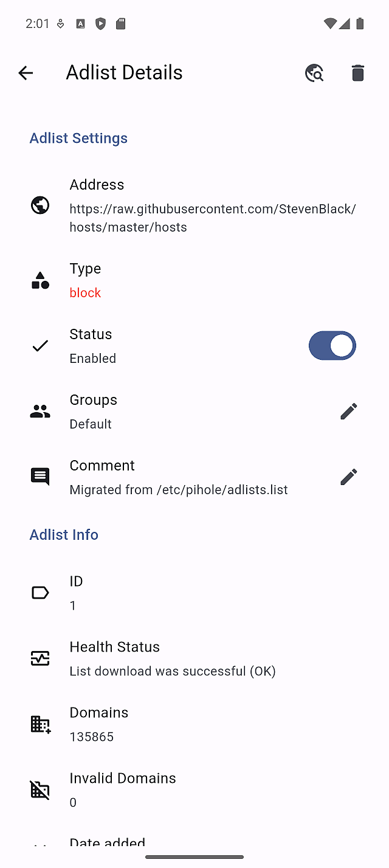Screen dimensions: 389x868
Task: Tap the comment bubble icon
Action: point(40,477)
